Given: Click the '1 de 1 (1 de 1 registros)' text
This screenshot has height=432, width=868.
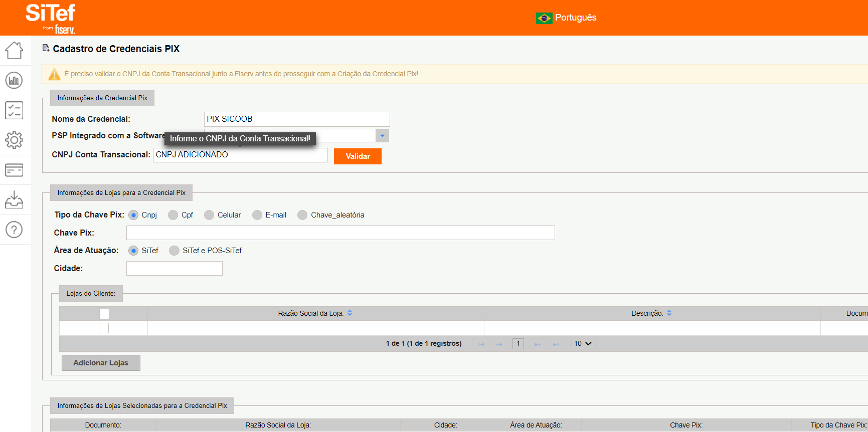Looking at the screenshot, I should [424, 344].
